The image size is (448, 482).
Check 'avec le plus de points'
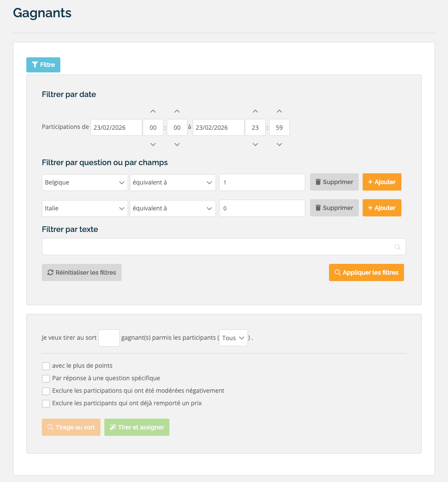coord(46,366)
